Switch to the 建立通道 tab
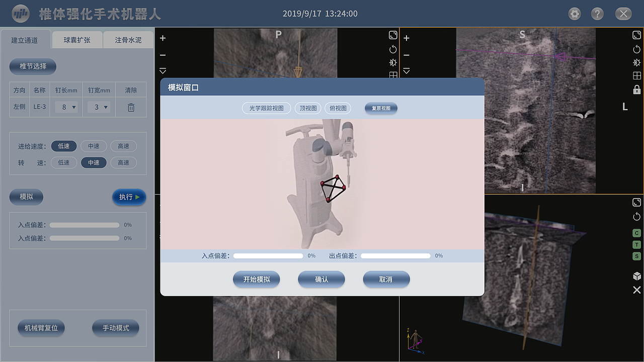Screen dimensions: 644x362 [25, 40]
